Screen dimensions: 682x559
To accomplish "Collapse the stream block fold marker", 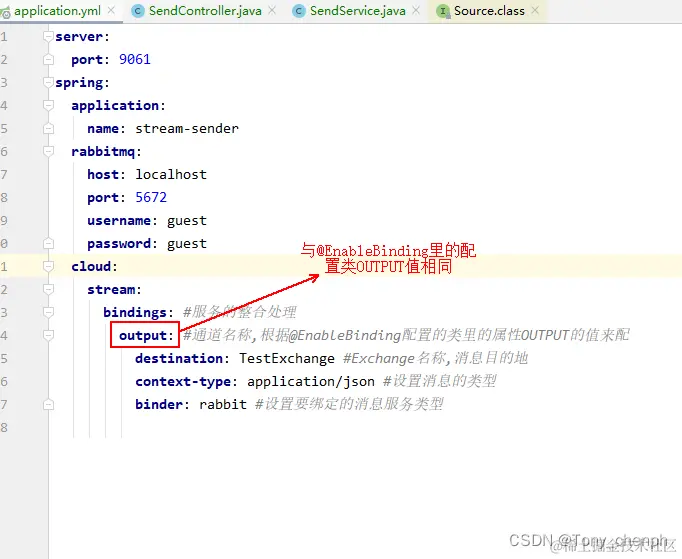I will [48, 289].
